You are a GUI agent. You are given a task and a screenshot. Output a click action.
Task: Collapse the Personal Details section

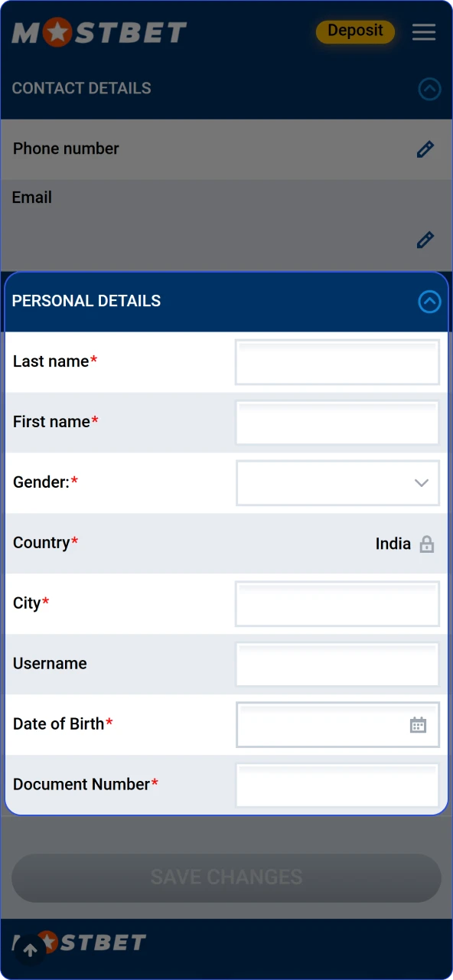429,302
